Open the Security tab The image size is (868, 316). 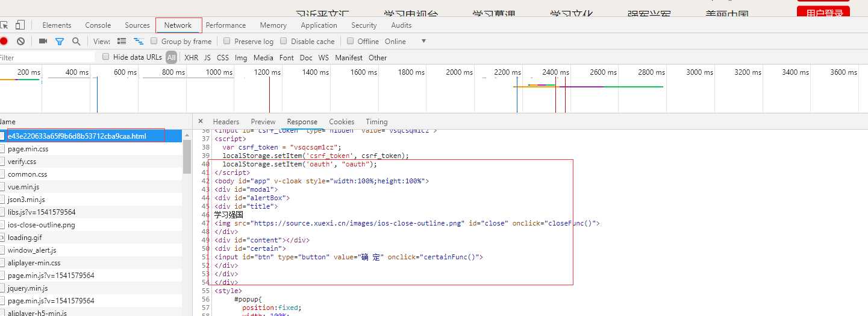point(364,25)
